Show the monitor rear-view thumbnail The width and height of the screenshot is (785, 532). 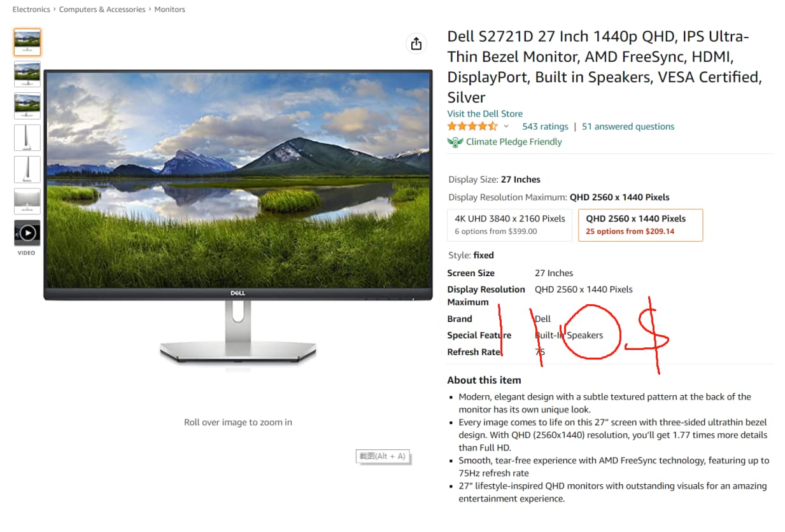point(27,201)
